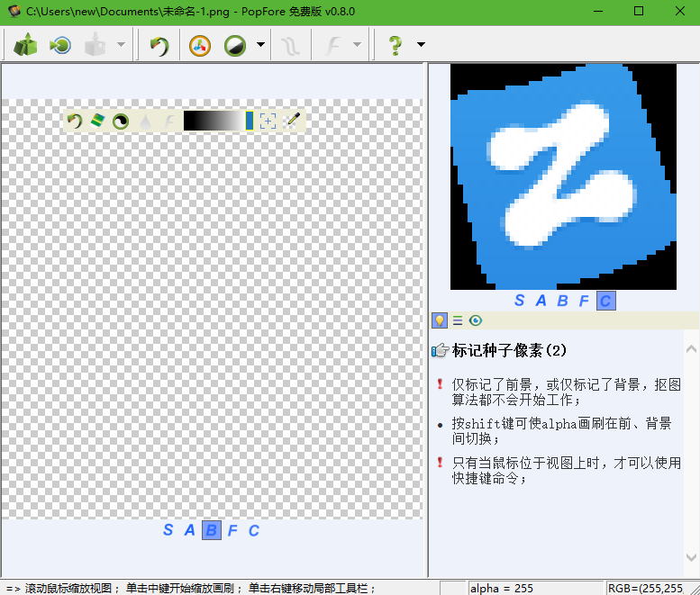Toggle the light bulb tips icon

pos(440,320)
